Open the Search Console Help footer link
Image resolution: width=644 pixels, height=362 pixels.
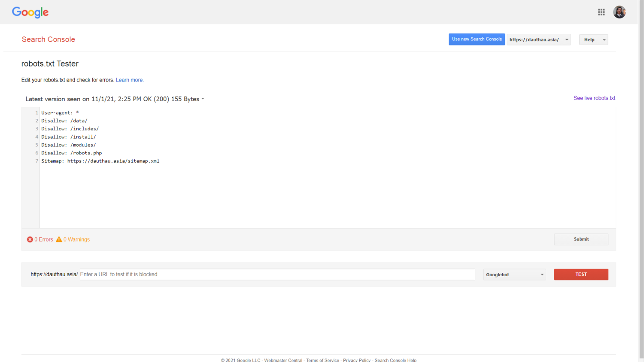click(x=395, y=359)
